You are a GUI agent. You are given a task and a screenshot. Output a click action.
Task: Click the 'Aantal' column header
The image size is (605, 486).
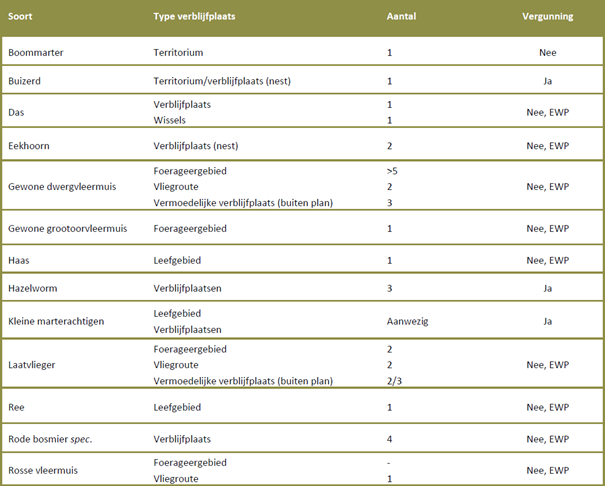point(401,17)
